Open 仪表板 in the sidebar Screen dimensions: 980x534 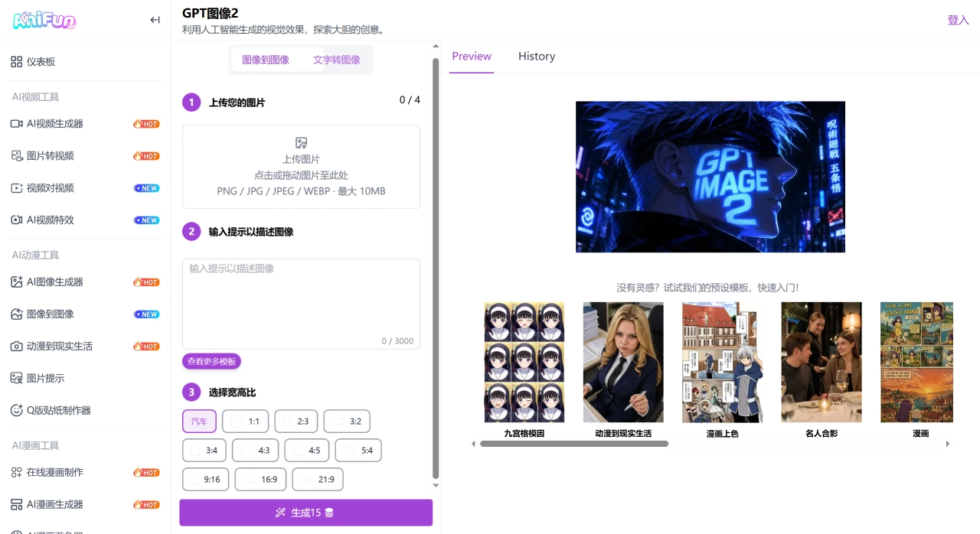[85, 62]
